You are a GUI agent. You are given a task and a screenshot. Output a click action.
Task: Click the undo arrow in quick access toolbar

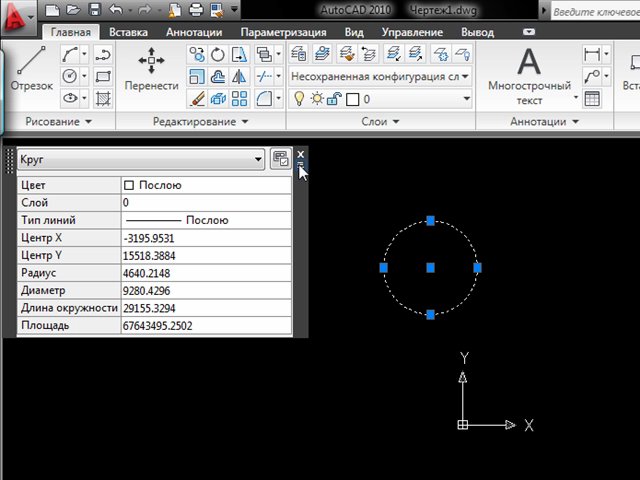coord(117,10)
